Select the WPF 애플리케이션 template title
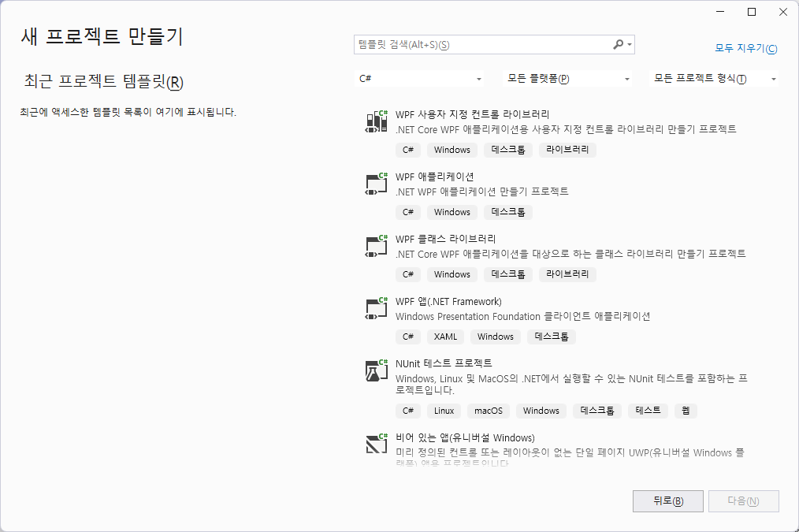Screen dimensions: 799x532 click(435, 177)
